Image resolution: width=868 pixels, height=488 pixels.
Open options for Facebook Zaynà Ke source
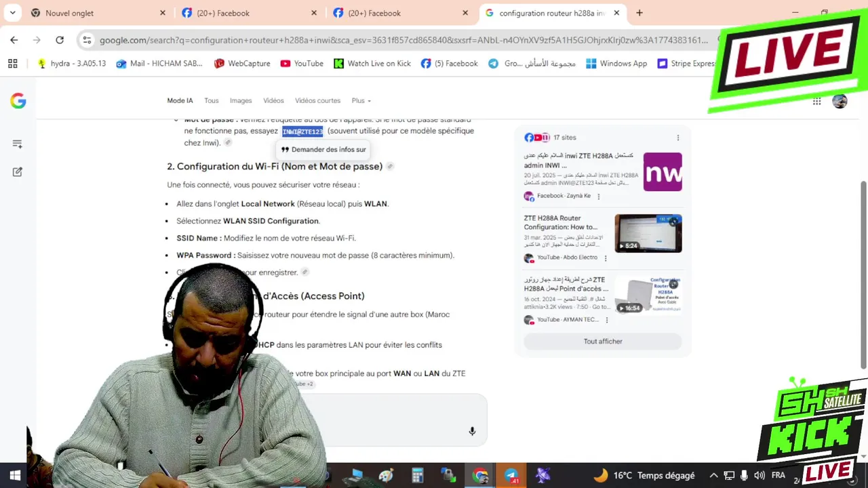pyautogui.click(x=598, y=196)
